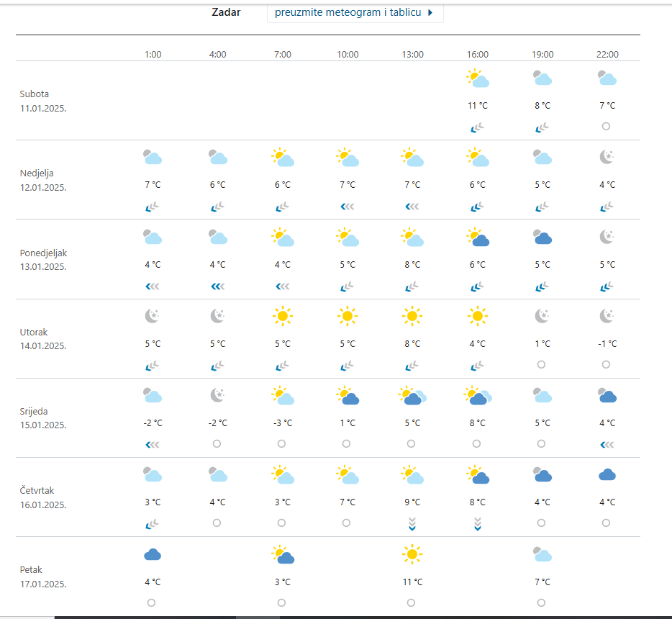Click Wednesday 13:00 sun with double cloud icon
The image size is (672, 619).
412,395
